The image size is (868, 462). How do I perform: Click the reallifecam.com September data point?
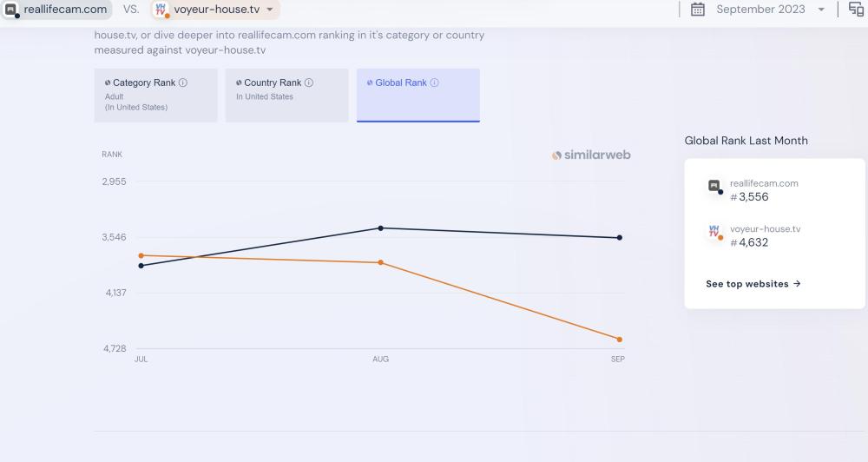620,238
